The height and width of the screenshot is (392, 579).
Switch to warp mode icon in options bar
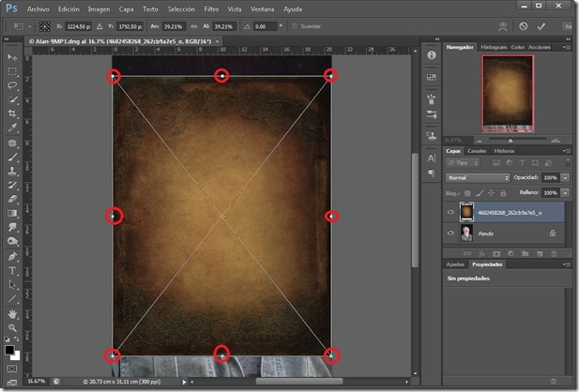click(505, 27)
